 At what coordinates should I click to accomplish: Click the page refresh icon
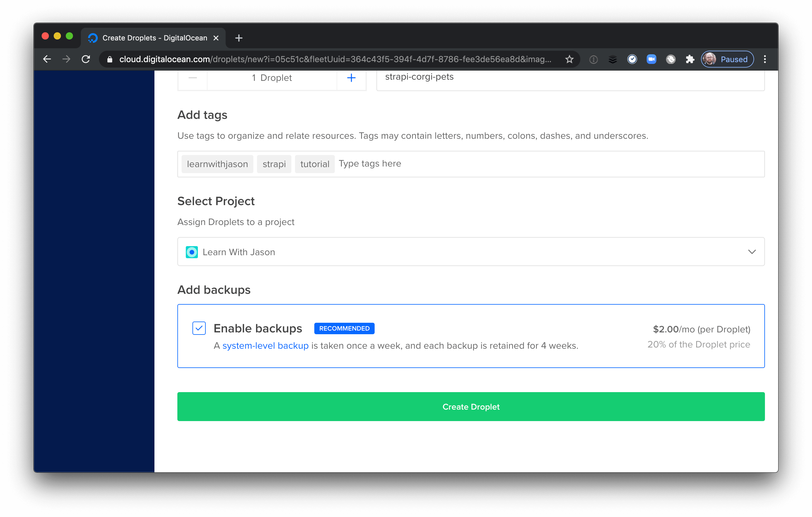click(86, 59)
